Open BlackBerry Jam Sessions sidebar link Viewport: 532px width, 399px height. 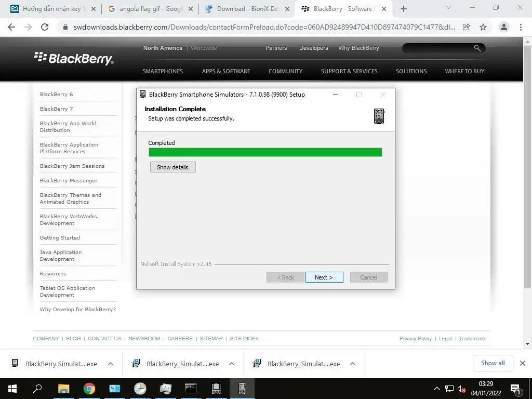pos(72,166)
